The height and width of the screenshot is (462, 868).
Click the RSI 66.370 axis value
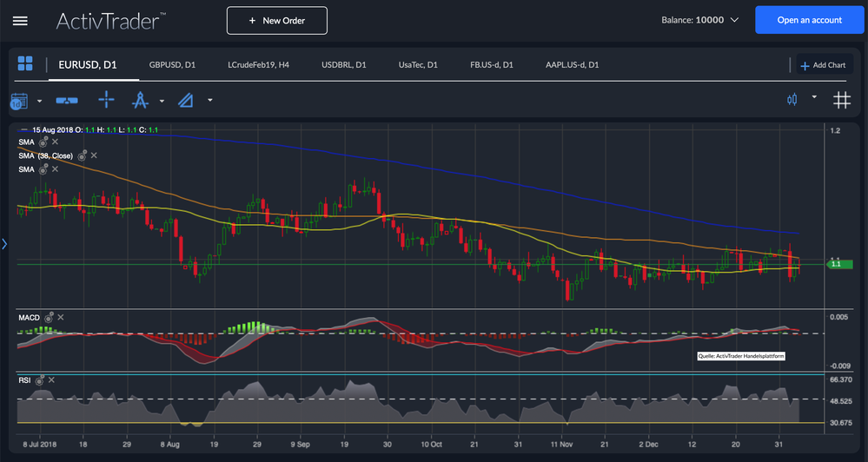pyautogui.click(x=841, y=380)
